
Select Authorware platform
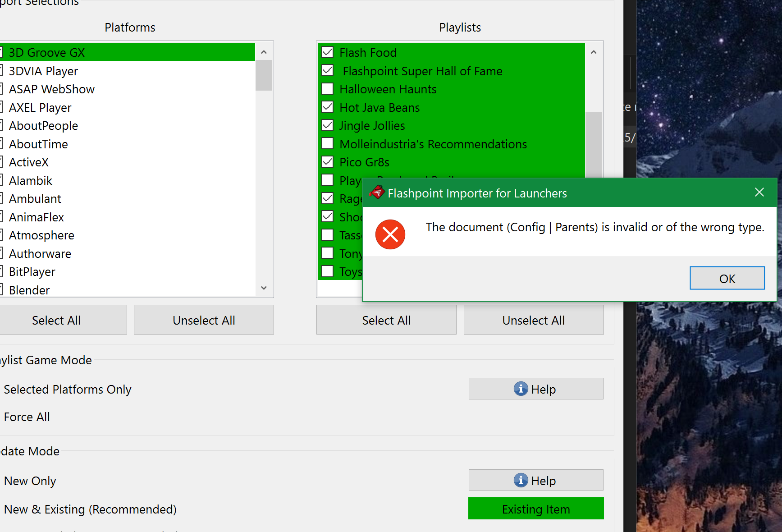(x=128, y=253)
